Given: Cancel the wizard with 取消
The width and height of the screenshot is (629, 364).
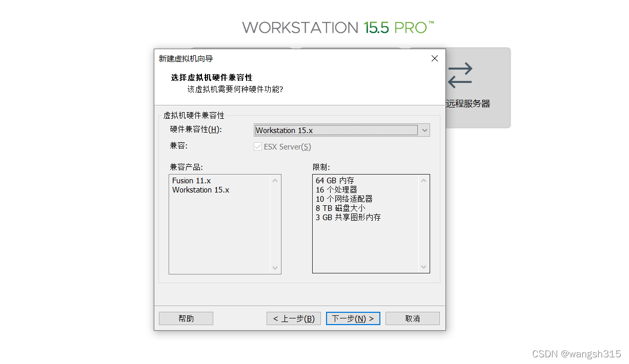Looking at the screenshot, I should coord(413,318).
